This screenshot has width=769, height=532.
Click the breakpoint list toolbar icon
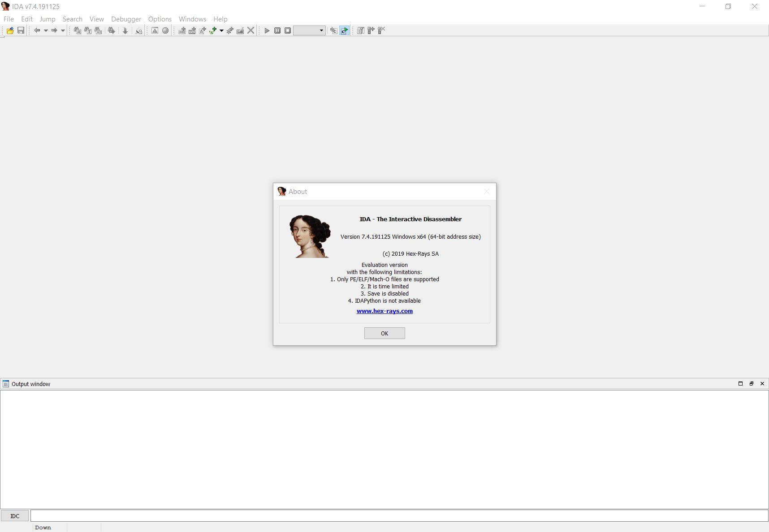click(x=360, y=30)
